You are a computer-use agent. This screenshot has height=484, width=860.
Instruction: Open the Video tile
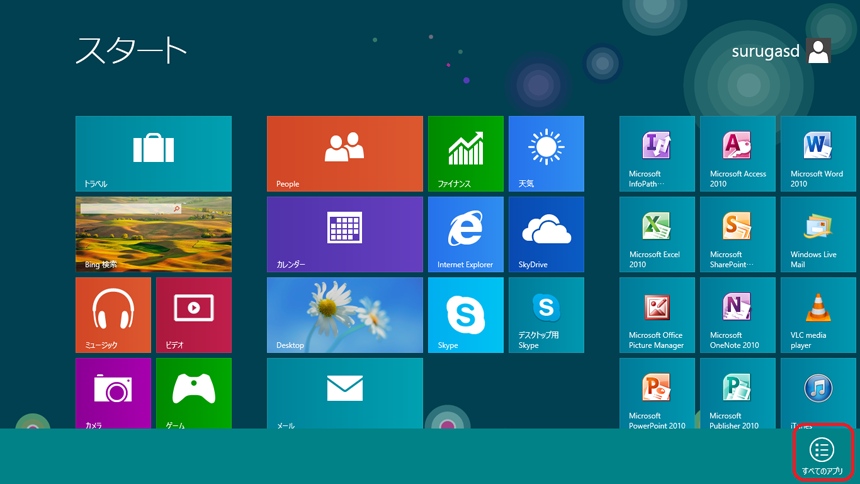pos(194,315)
